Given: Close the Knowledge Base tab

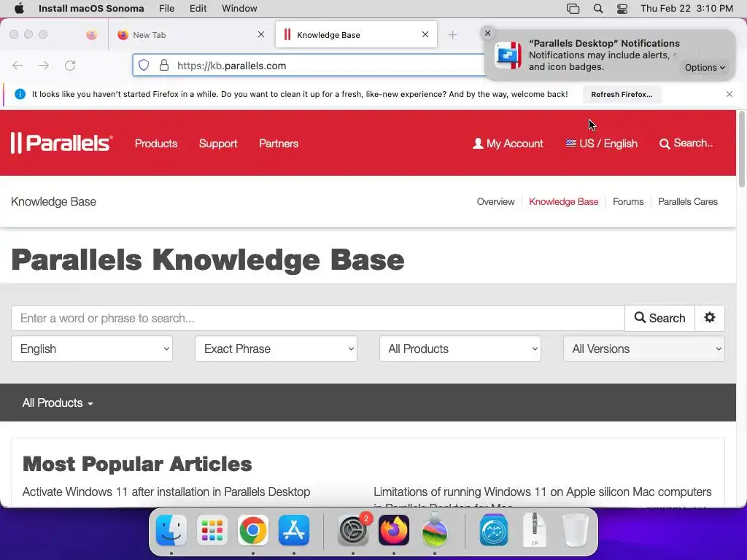Looking at the screenshot, I should coord(425,34).
